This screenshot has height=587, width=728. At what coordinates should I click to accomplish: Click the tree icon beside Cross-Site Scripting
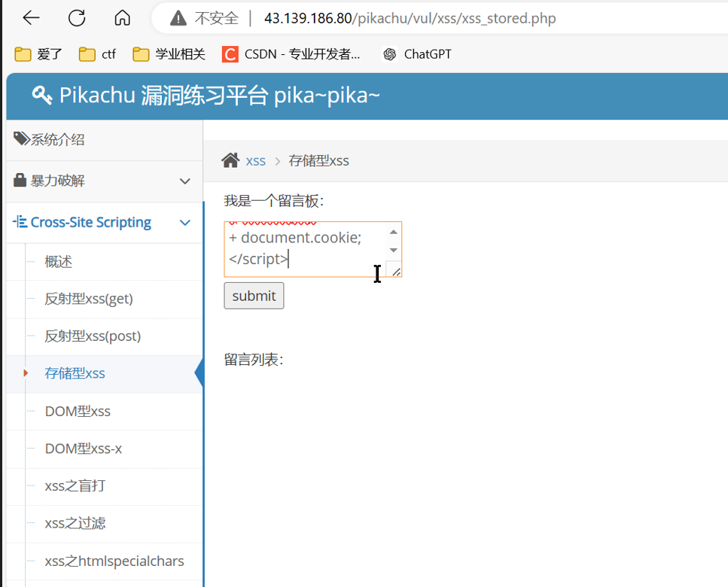click(x=20, y=222)
